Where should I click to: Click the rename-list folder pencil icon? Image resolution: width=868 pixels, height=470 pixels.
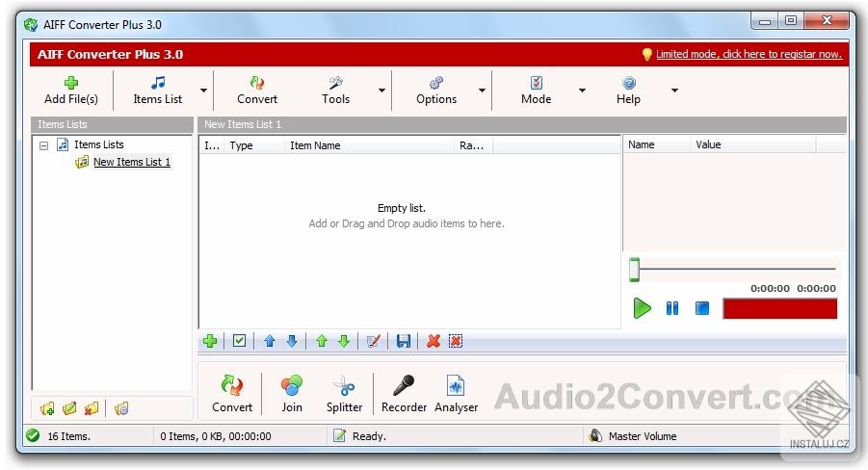pyautogui.click(x=69, y=408)
